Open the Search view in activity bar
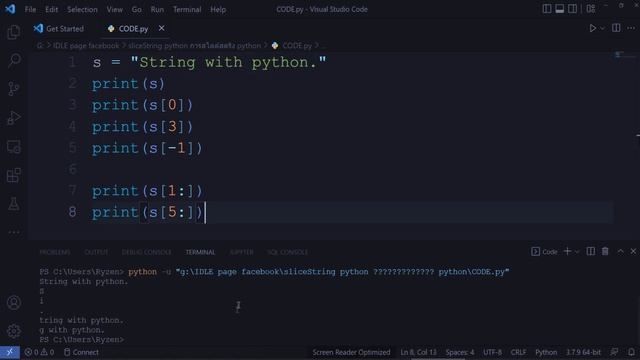The image size is (640, 360). (x=13, y=60)
